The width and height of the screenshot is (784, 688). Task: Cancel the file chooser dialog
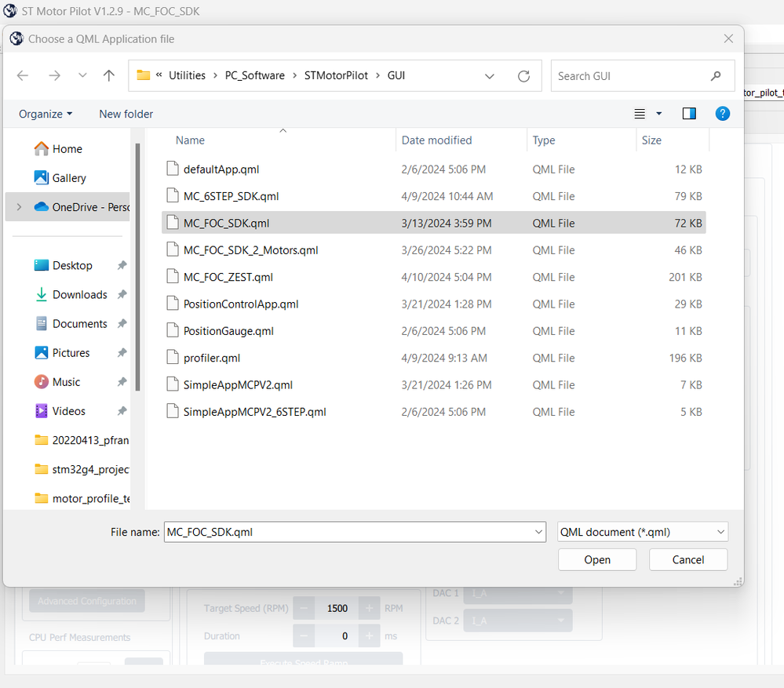pos(688,559)
